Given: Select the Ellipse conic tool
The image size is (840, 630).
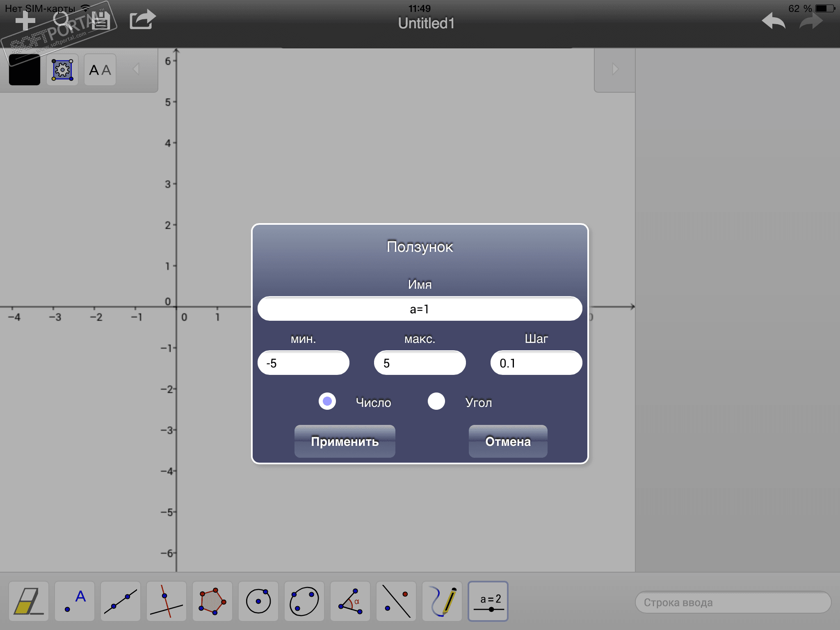Looking at the screenshot, I should click(304, 601).
